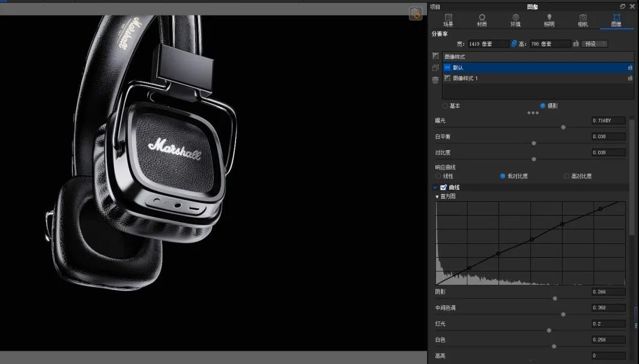Click the resolution lock icon

(x=576, y=44)
